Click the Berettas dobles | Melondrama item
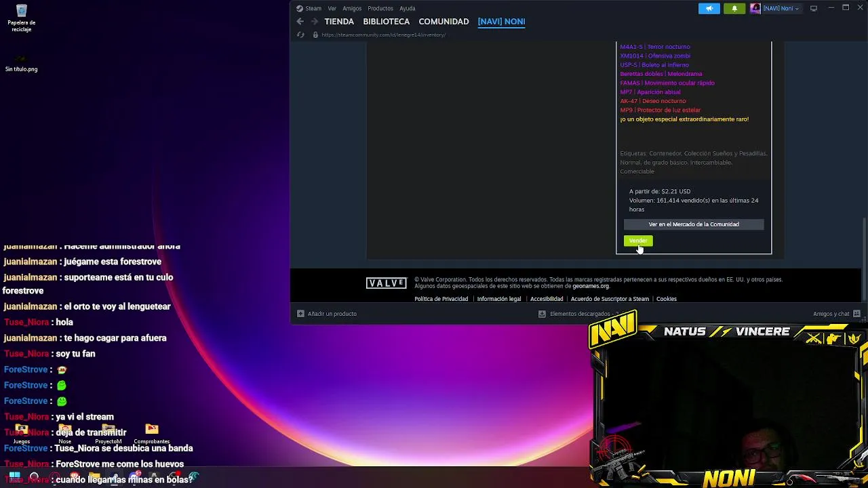Screen dimensions: 868x488 click(x=661, y=74)
